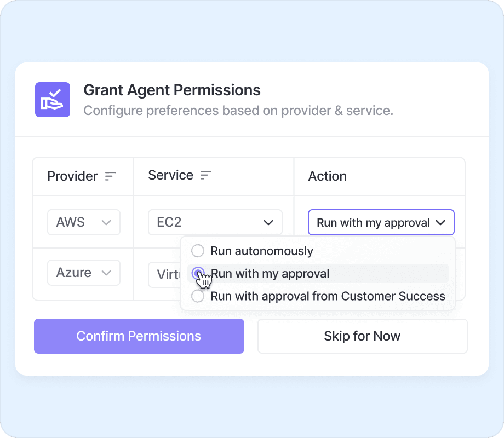This screenshot has height=438, width=504.
Task: Choose approval from Customer Success radio button
Action: point(197,296)
